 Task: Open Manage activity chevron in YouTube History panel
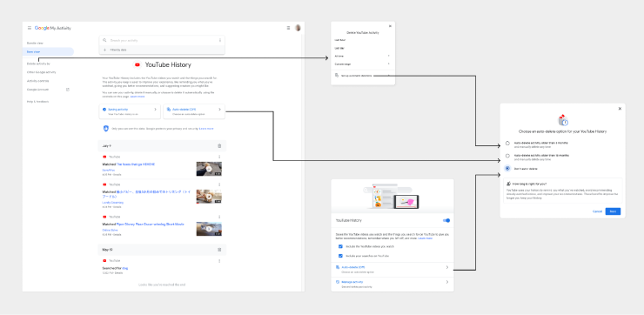click(x=446, y=282)
